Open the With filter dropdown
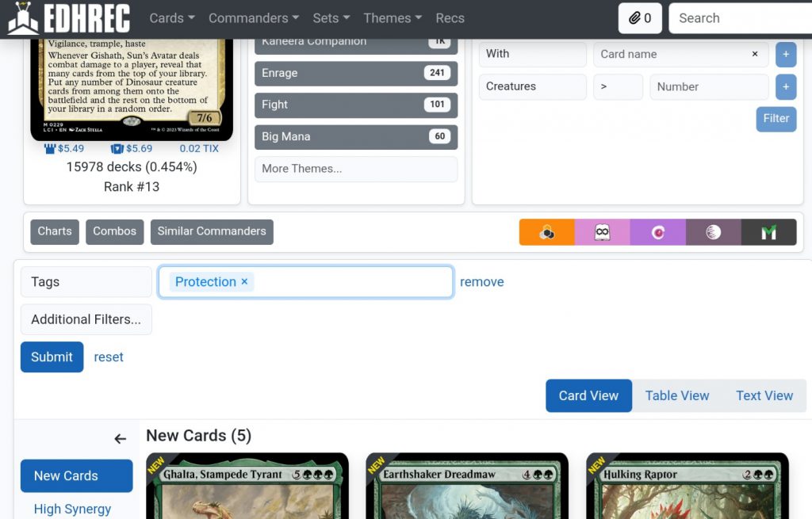This screenshot has width=812, height=519. click(x=532, y=54)
